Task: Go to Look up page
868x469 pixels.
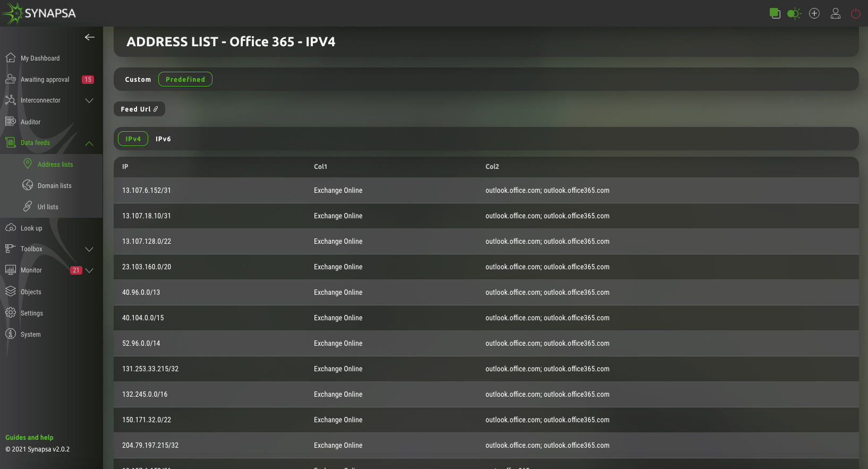Action: (31, 228)
